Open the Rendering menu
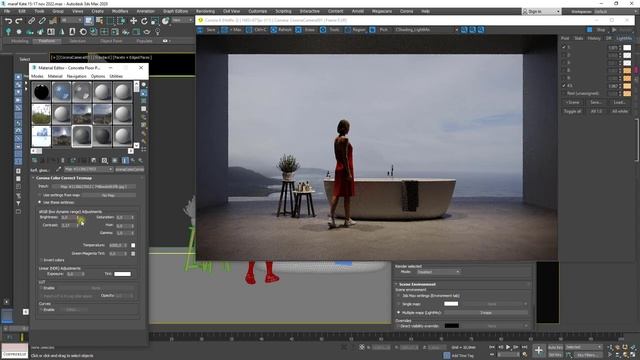This screenshot has width=640, height=360. (x=205, y=11)
